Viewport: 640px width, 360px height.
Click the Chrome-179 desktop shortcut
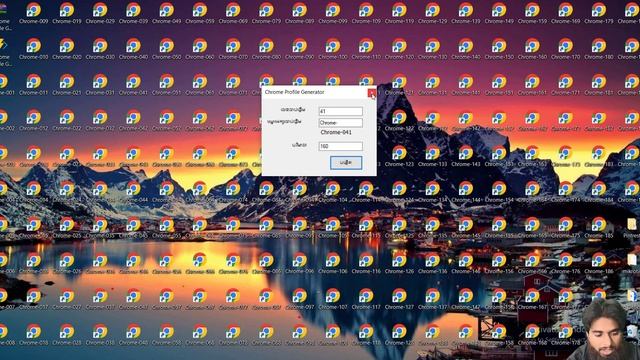click(x=599, y=13)
